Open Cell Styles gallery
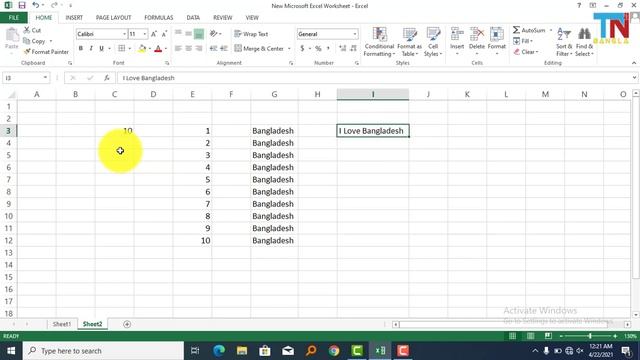Viewport: 640px width, 360px height. 433,42
